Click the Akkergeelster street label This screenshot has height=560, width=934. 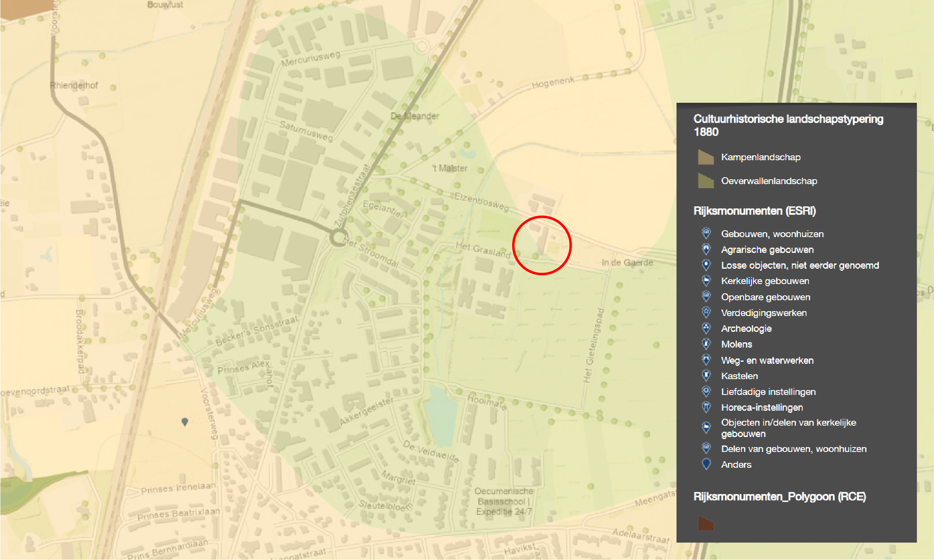tap(366, 411)
